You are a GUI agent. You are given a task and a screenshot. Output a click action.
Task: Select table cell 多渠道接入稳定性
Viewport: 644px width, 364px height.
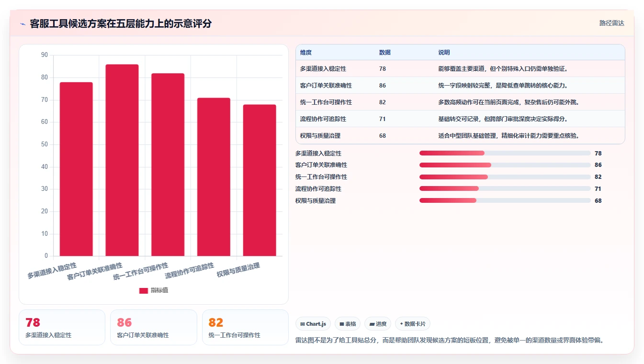[323, 69]
